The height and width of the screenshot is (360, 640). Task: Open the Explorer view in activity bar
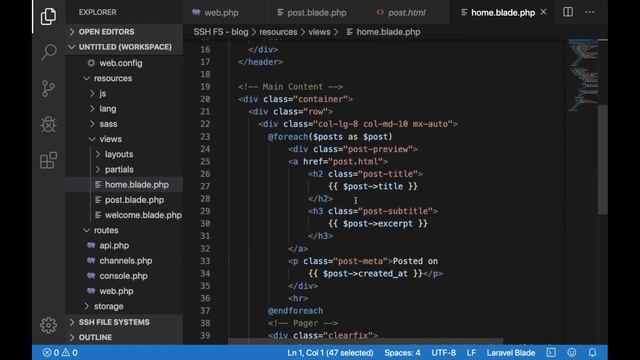pos(48,16)
